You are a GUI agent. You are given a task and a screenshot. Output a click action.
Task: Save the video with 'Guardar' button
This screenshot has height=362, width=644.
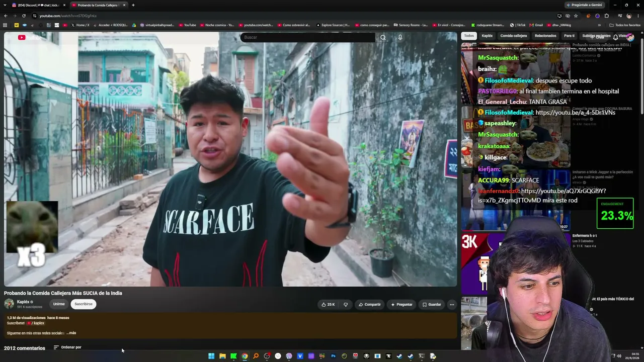coord(432,304)
